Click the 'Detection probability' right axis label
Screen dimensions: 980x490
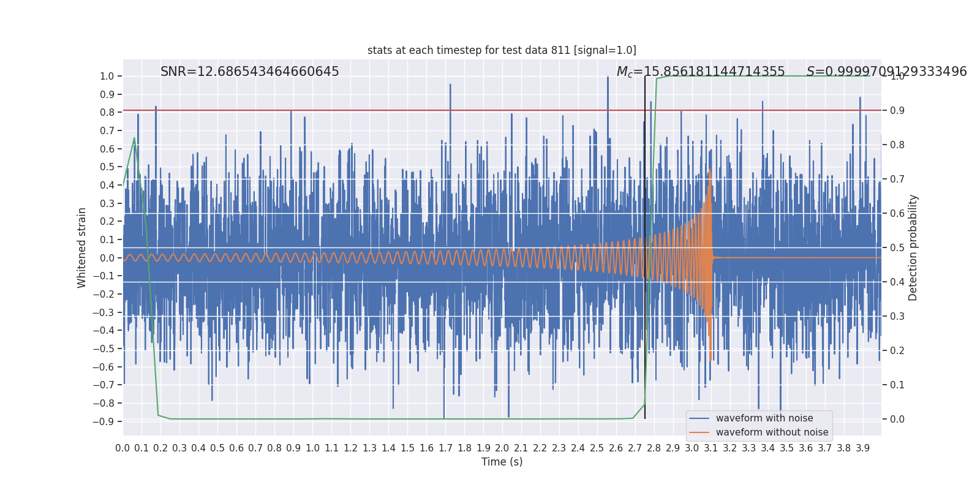pyautogui.click(x=913, y=247)
